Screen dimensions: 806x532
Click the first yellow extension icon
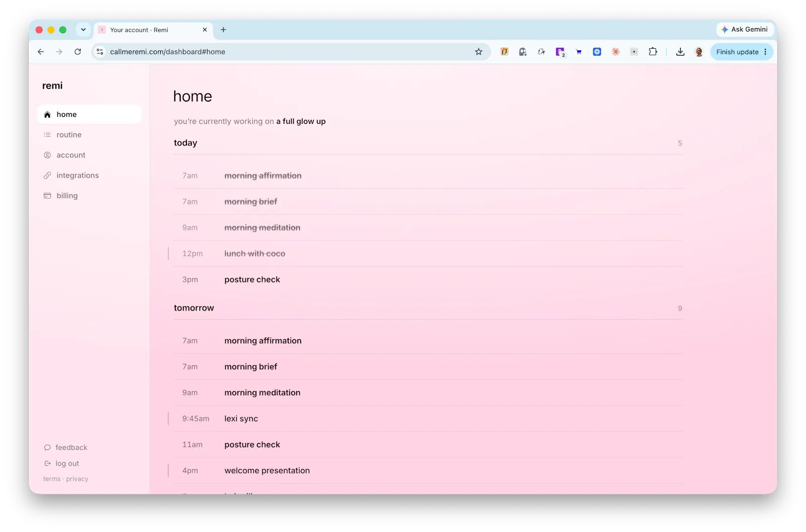(504, 52)
